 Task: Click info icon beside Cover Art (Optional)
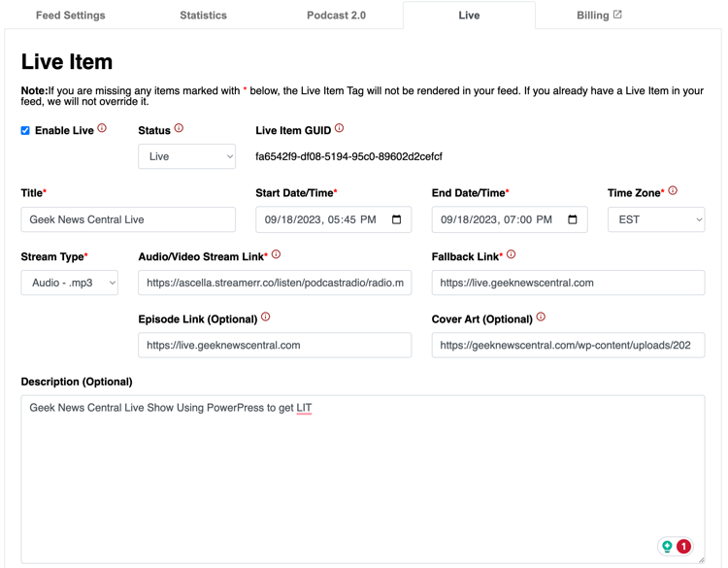pyautogui.click(x=541, y=317)
